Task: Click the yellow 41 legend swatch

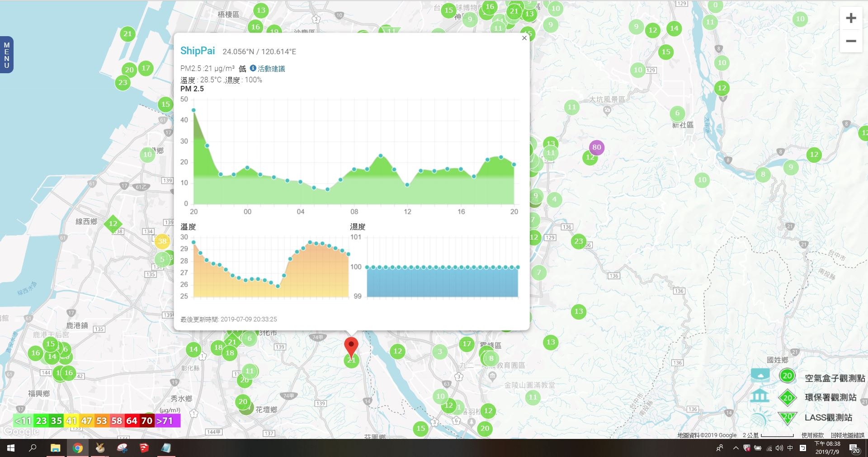Action: (71, 421)
